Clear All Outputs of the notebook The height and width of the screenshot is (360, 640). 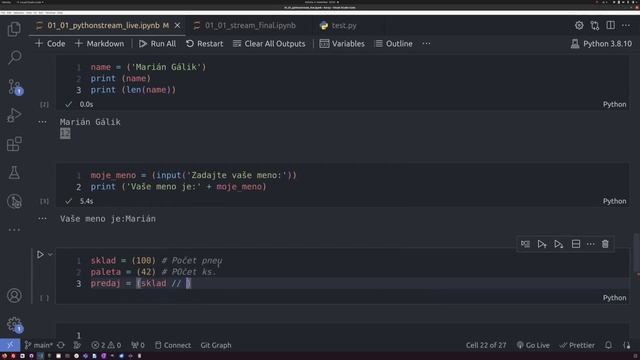click(269, 44)
